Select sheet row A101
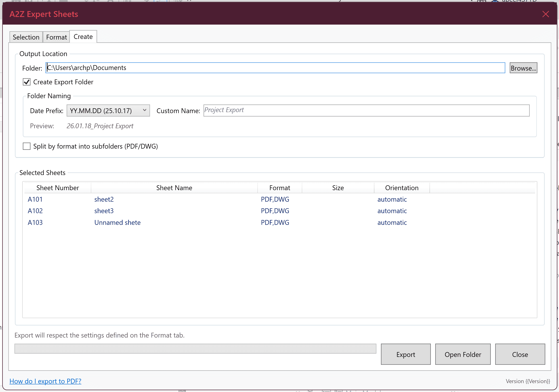 pyautogui.click(x=35, y=199)
